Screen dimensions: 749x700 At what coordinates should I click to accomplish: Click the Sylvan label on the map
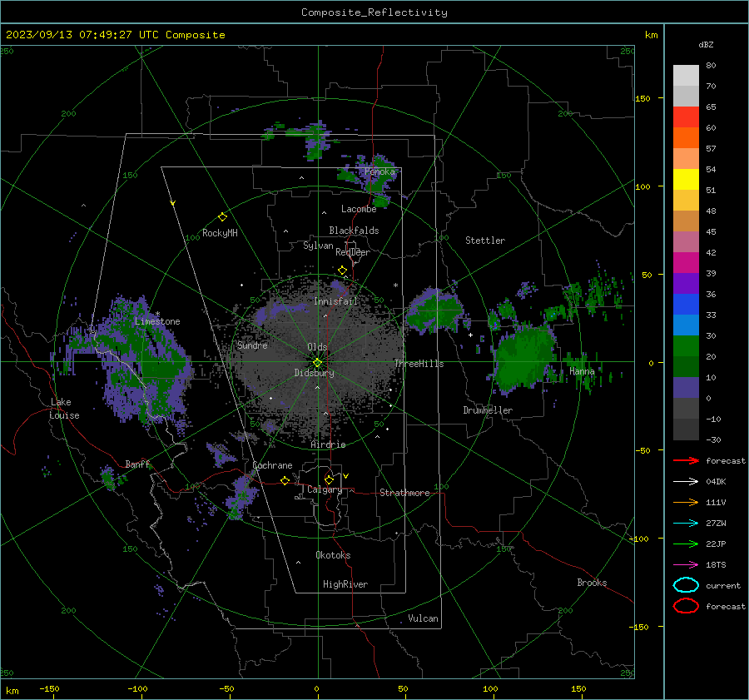click(x=318, y=246)
